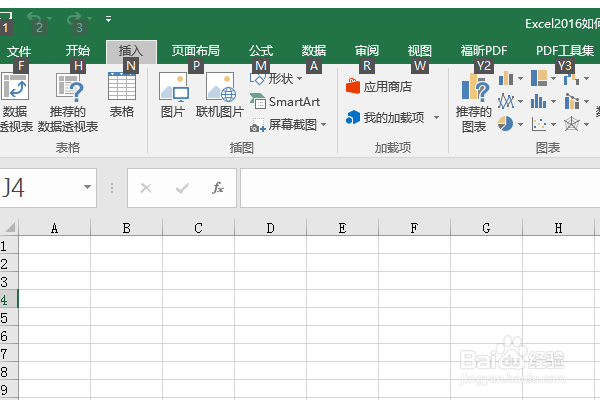Click the scatter chart icon
Viewport: 600px width, 400px height.
click(x=539, y=124)
